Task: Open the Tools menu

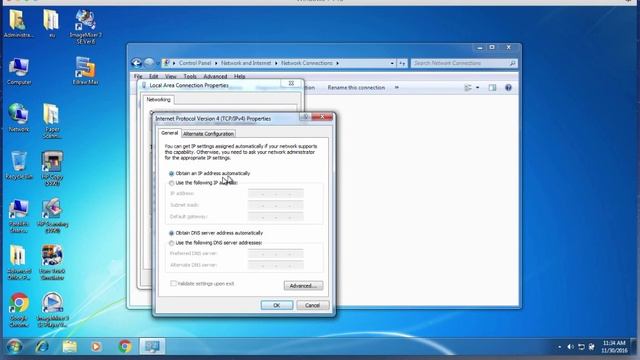Action: pyautogui.click(x=190, y=76)
